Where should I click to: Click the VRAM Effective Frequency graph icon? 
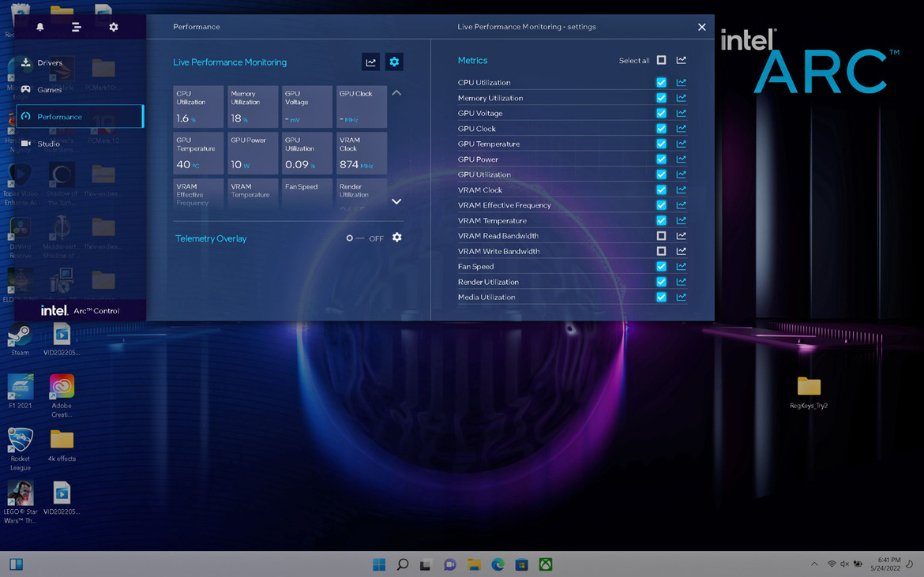(x=682, y=205)
